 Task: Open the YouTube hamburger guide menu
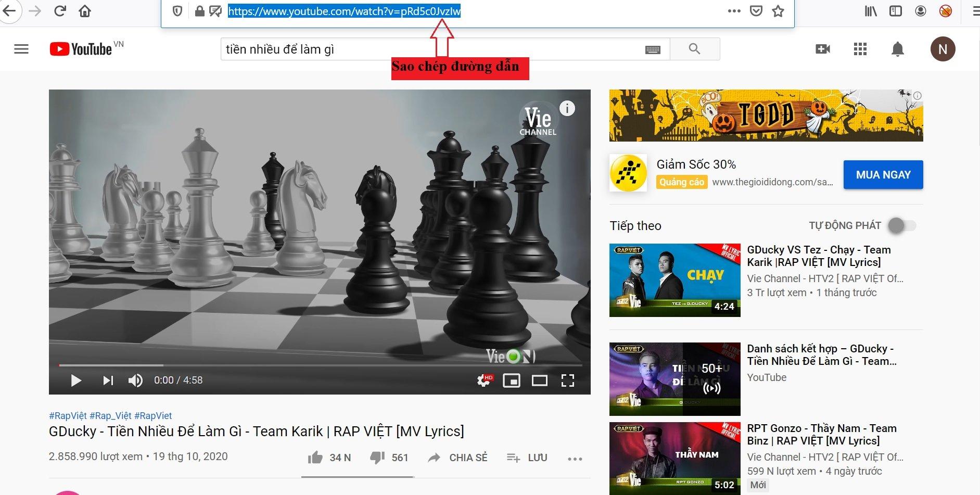point(21,49)
